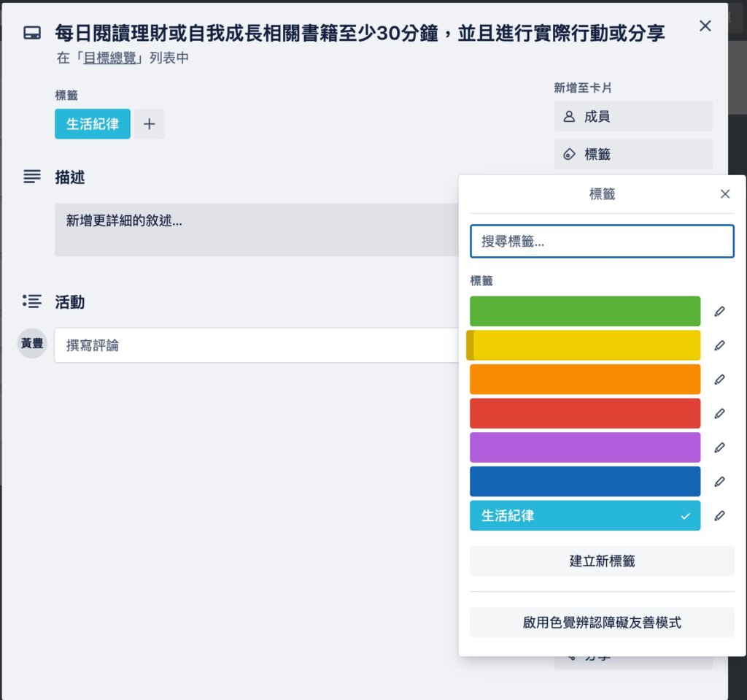Close the card detail window
Screen dimensions: 747x700
[705, 26]
